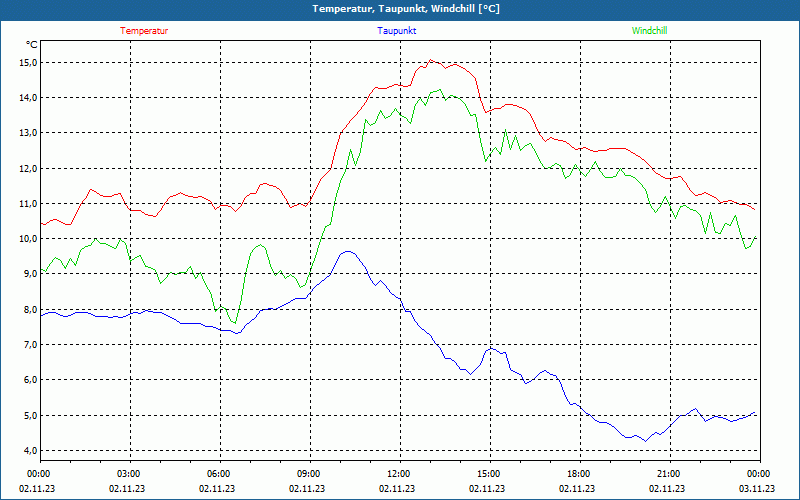Click the chart title 'Temperatur, Taupunkt, Windchill [°C]'
Viewport: 800px width, 500px height.
[x=406, y=9]
